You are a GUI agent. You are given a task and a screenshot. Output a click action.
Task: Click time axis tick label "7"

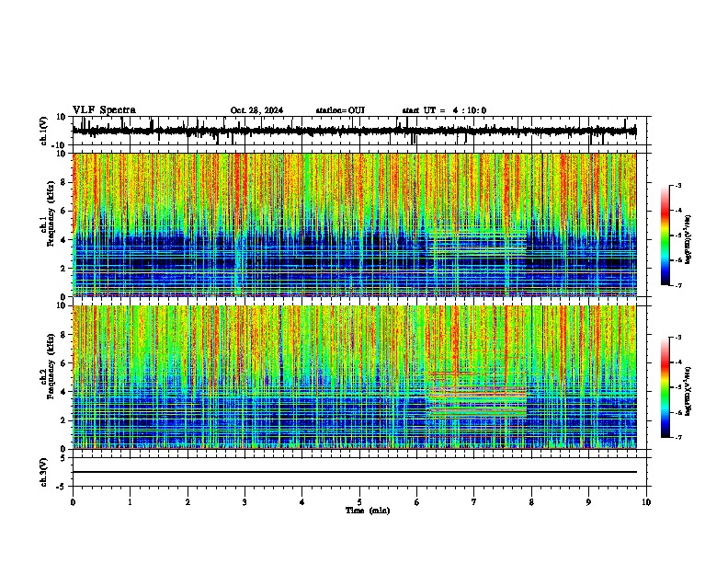pyautogui.click(x=474, y=502)
